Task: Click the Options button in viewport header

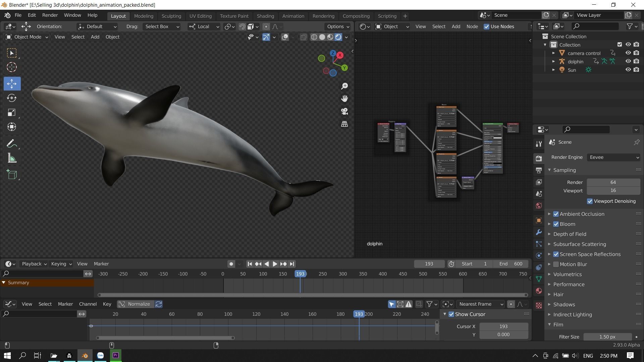Action: pyautogui.click(x=338, y=26)
